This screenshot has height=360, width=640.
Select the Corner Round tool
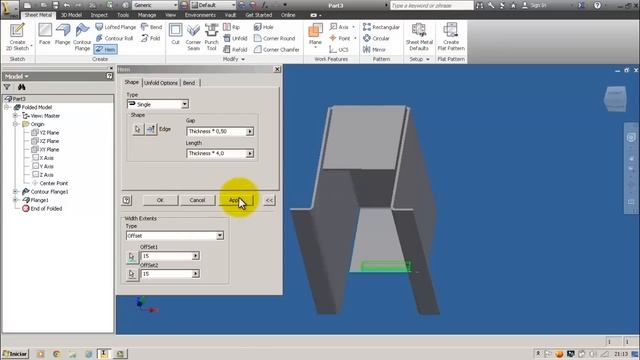[274, 38]
